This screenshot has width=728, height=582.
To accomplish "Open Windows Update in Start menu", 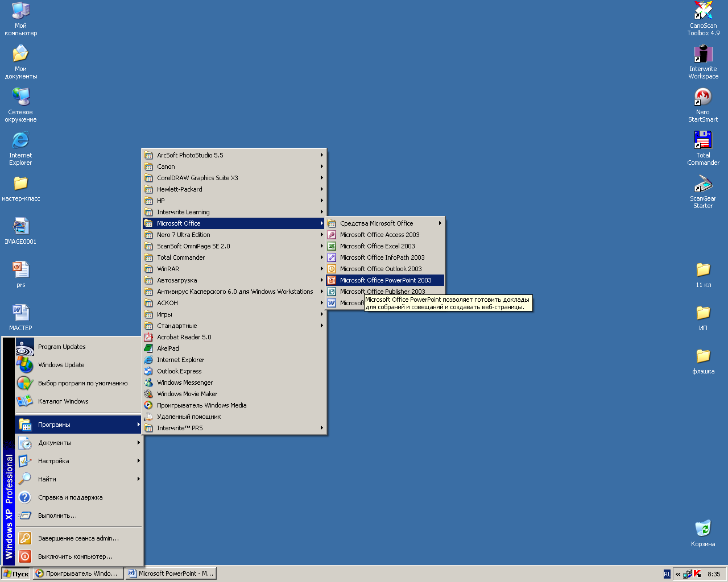I will click(x=78, y=365).
